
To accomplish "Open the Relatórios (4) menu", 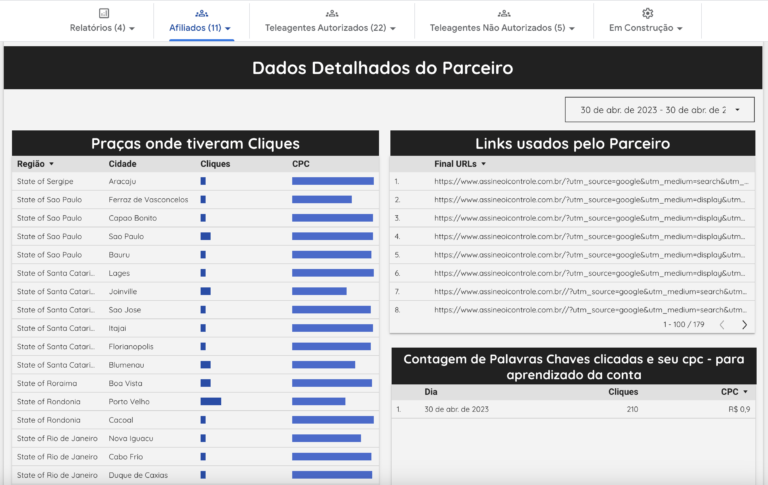I will pyautogui.click(x=104, y=28).
